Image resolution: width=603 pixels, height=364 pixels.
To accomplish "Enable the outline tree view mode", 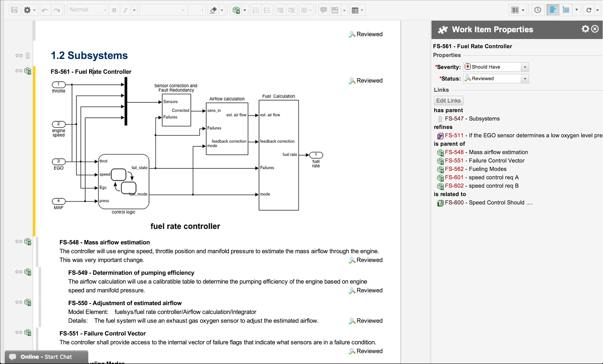I will (566, 10).
